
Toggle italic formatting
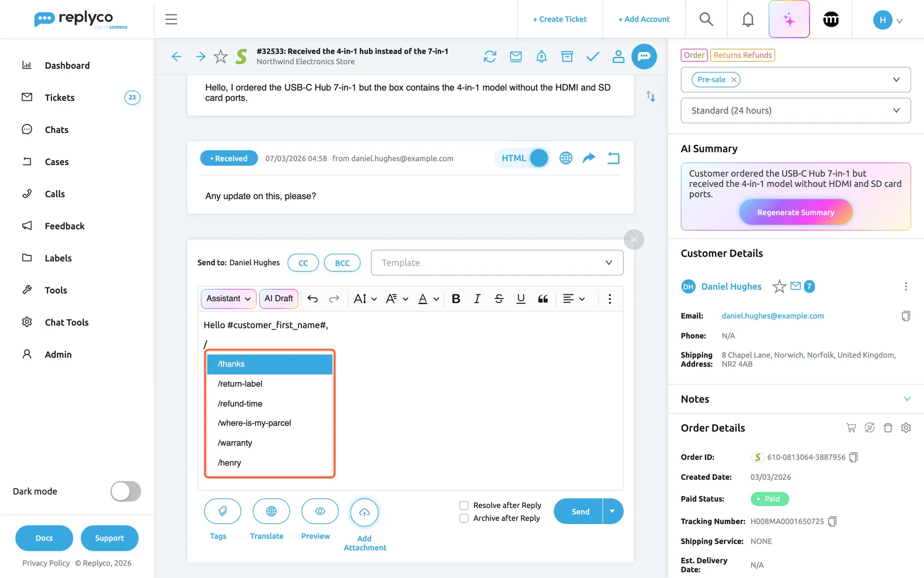coord(477,299)
